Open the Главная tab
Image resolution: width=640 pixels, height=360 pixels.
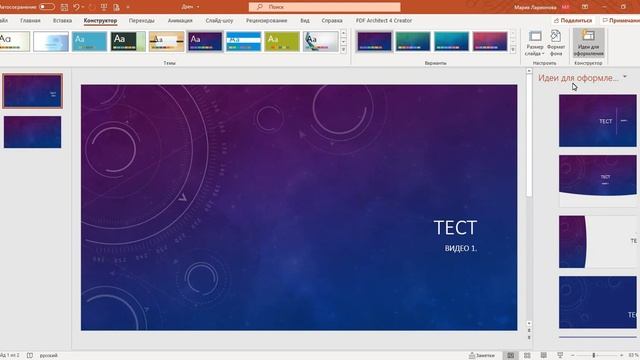(x=30, y=20)
